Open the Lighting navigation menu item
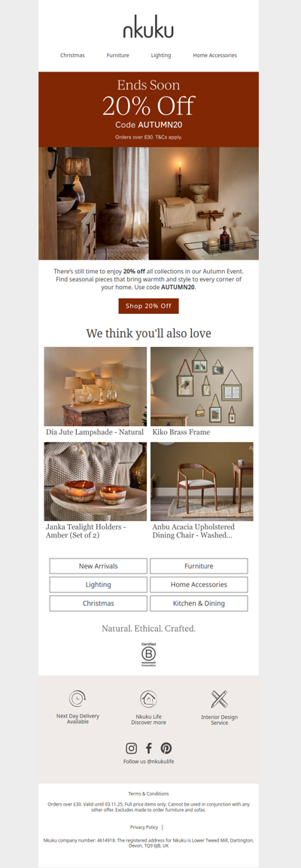Screen dimensions: 301x868 [x=161, y=56]
